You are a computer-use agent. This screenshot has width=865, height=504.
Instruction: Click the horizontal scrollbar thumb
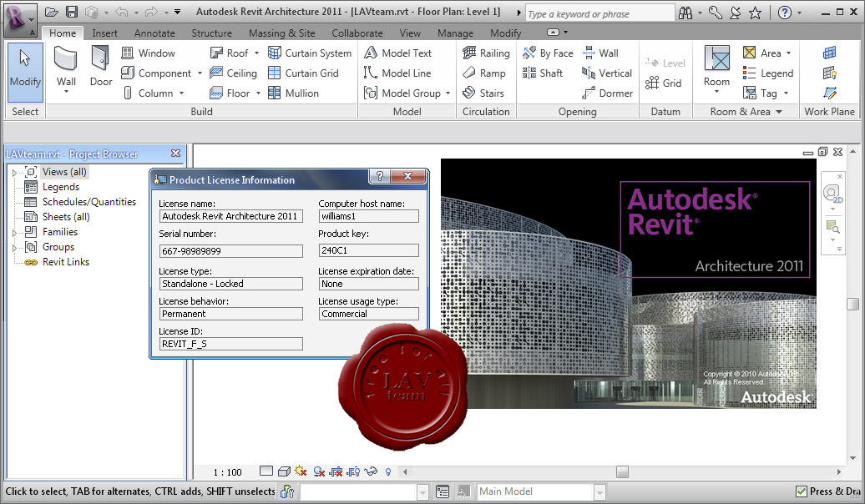click(x=622, y=472)
